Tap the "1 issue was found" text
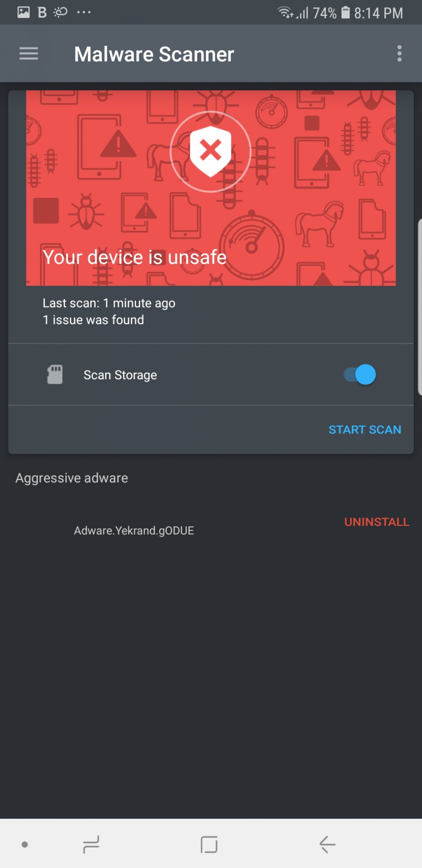 pyautogui.click(x=93, y=320)
